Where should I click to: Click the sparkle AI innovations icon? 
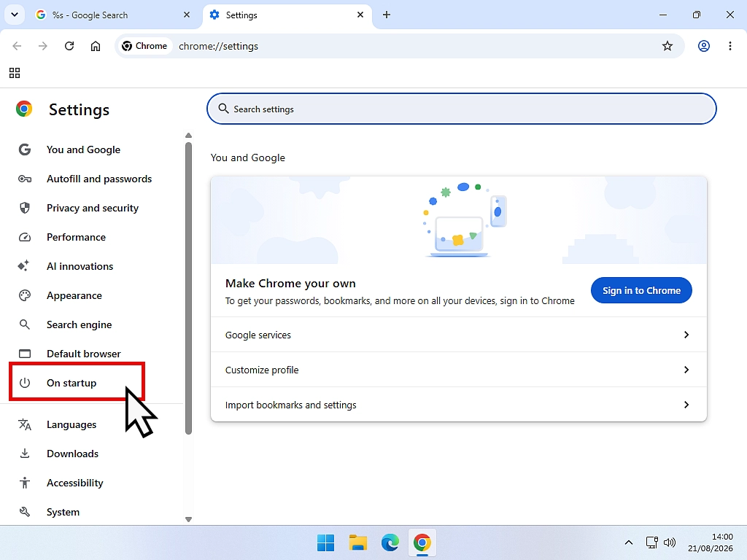click(23, 265)
